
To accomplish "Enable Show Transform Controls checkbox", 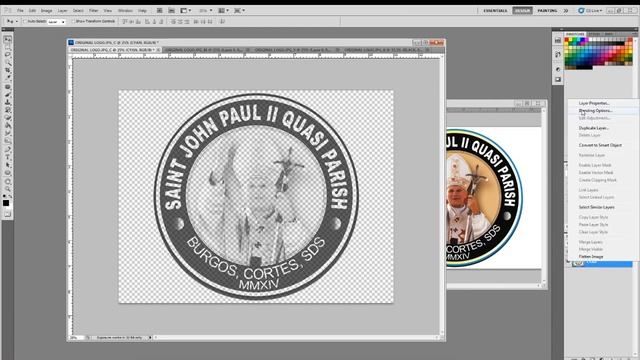I will pyautogui.click(x=73, y=21).
